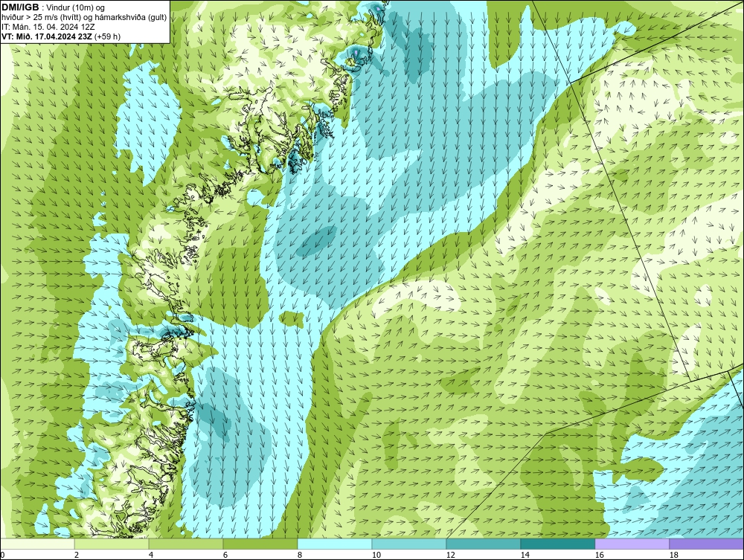Click the purple swatch above 18 m/s
This screenshot has width=744, height=560.
point(707,544)
